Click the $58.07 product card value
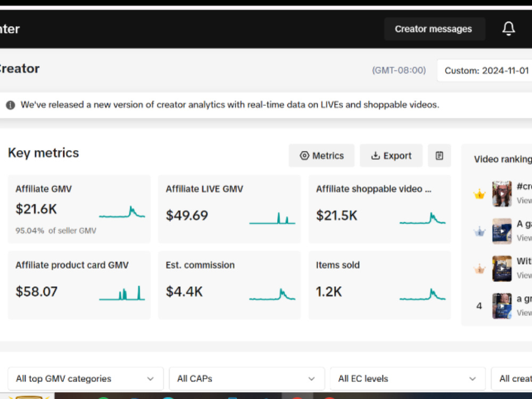Viewport: 532px width, 399px height. [37, 292]
